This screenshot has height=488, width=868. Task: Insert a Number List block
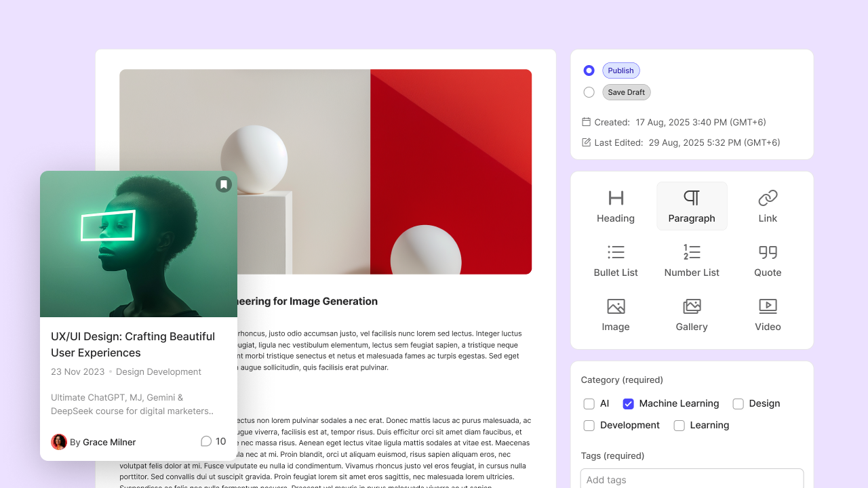[692, 260]
